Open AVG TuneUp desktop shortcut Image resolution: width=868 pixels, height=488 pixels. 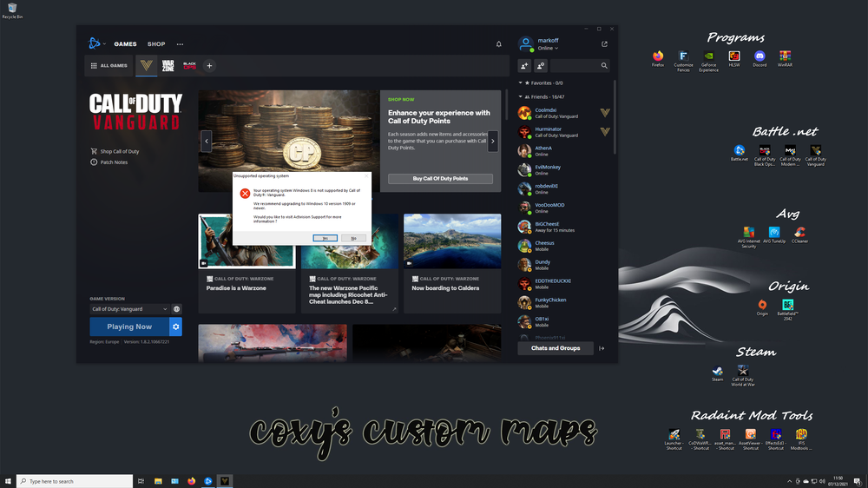774,234
